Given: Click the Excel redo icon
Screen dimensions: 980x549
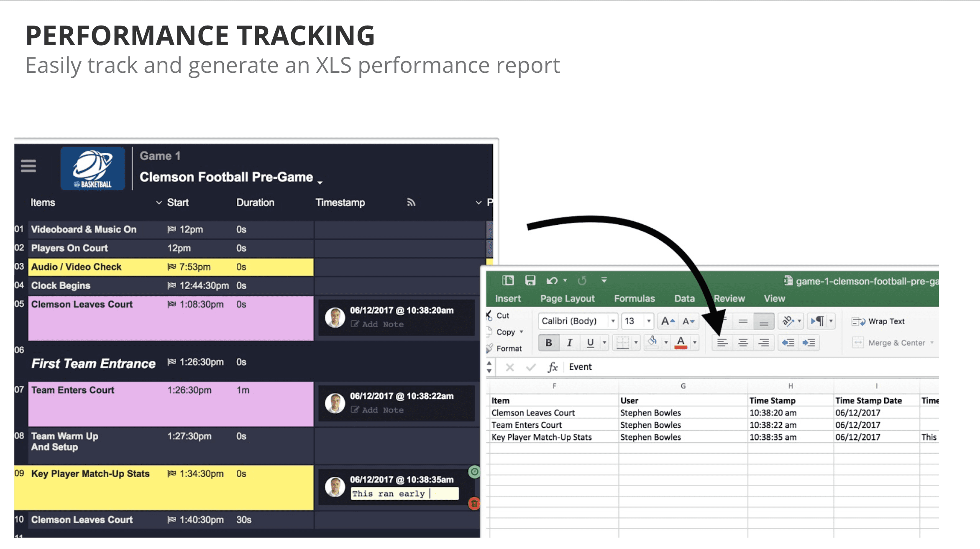Looking at the screenshot, I should click(582, 280).
